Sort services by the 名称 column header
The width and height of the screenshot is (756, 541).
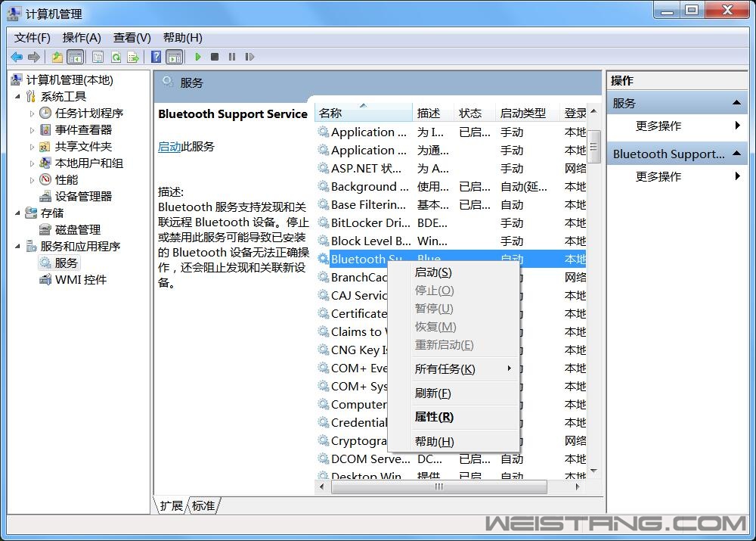(x=364, y=113)
